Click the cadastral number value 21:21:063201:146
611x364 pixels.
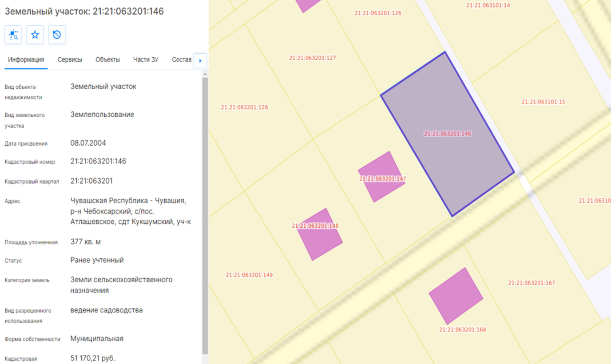point(98,161)
